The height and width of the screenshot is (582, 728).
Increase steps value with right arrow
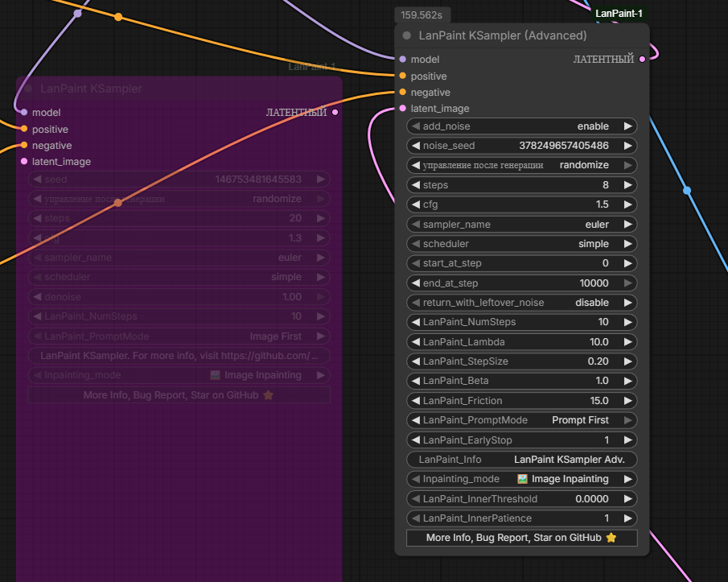[627, 185]
